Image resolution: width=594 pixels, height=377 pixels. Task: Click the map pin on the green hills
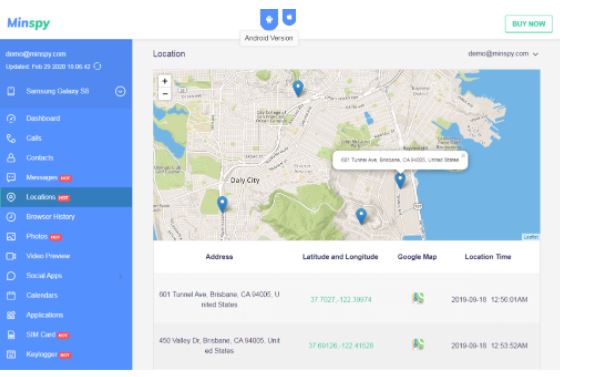pos(361,216)
